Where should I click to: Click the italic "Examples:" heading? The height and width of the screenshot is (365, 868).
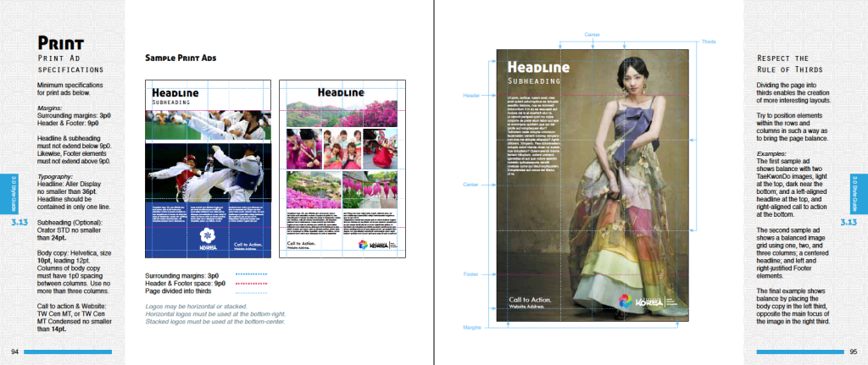click(x=771, y=154)
